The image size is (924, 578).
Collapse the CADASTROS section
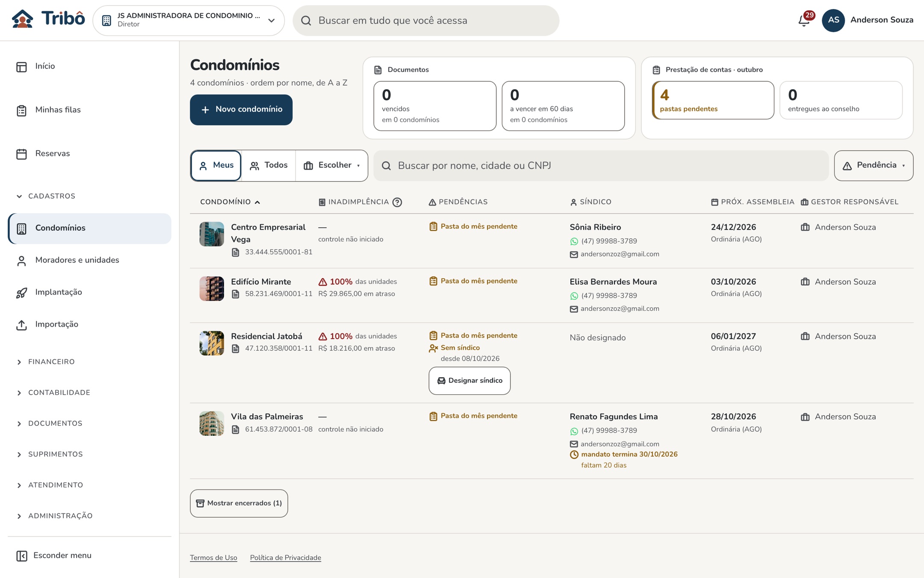(x=46, y=196)
